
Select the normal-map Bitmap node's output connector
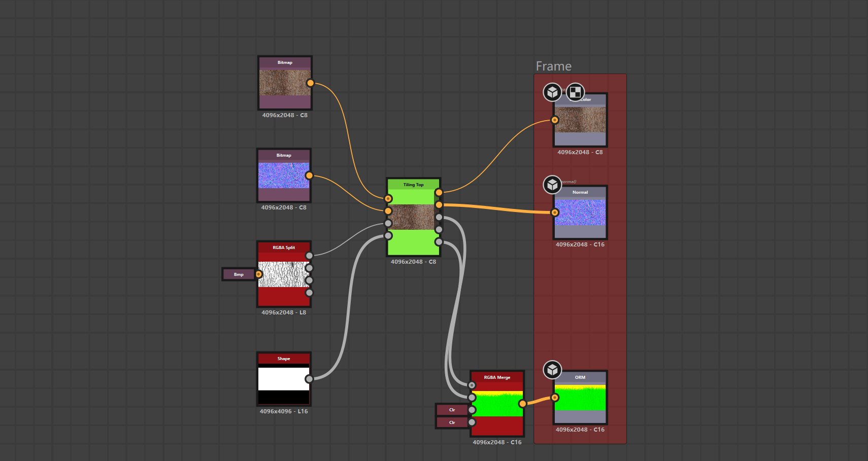[309, 175]
